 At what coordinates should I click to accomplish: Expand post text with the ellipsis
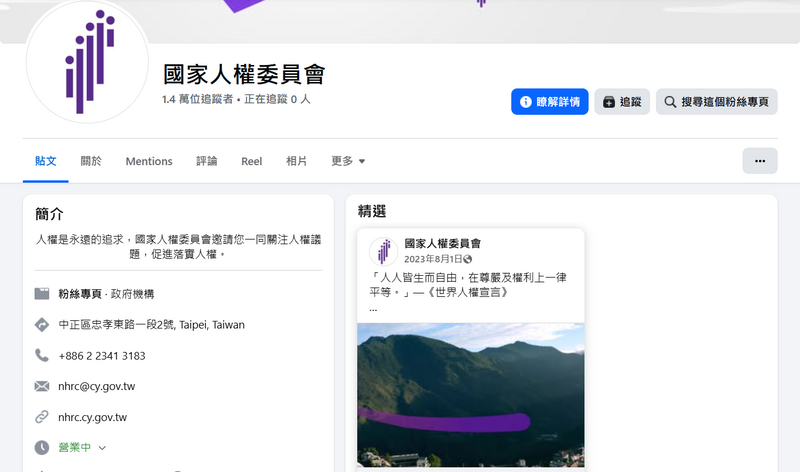373,309
